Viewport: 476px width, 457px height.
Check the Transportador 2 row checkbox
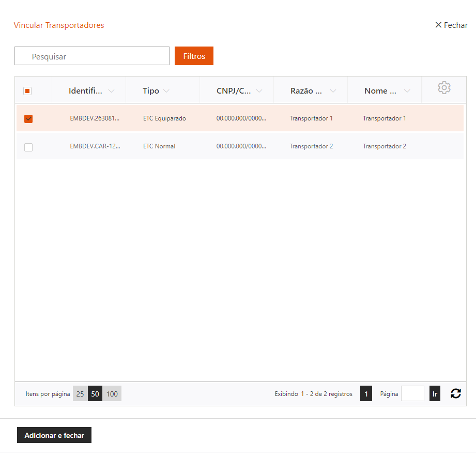(x=28, y=147)
